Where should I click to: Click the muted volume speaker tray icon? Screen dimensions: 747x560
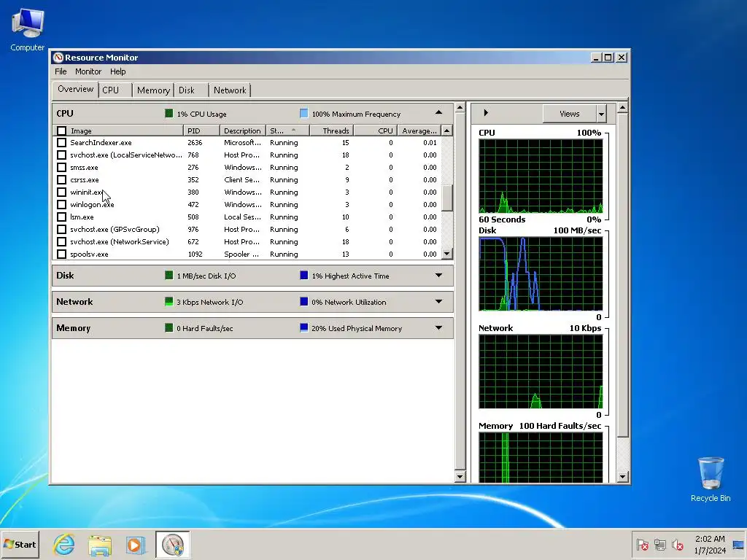[x=677, y=544]
